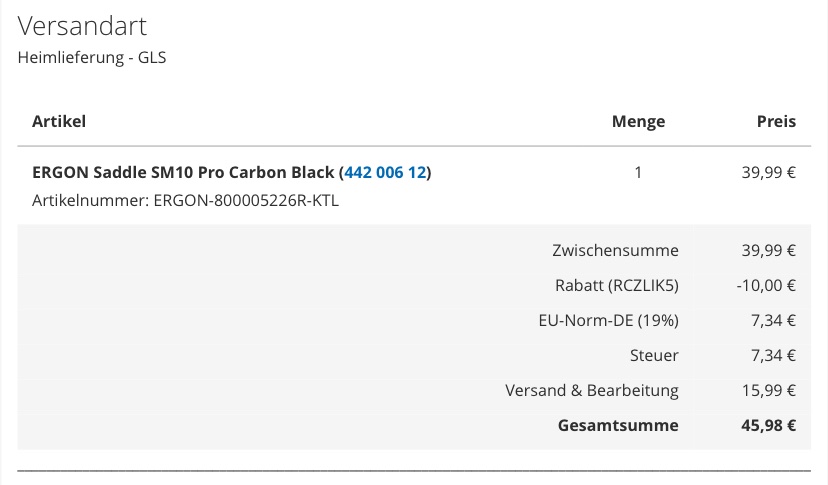
Task: Click the Zwischensumme label
Action: [615, 250]
